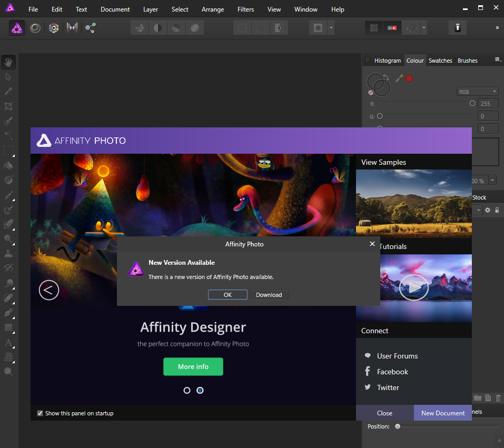504x448 pixels.
Task: Apply Auto Levels from toolbar
Action: (140, 28)
